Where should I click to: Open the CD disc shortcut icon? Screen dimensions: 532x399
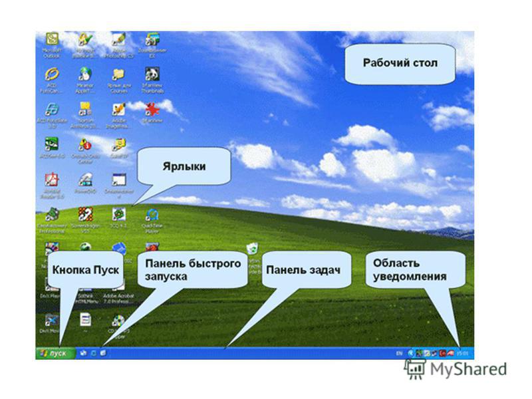(119, 320)
